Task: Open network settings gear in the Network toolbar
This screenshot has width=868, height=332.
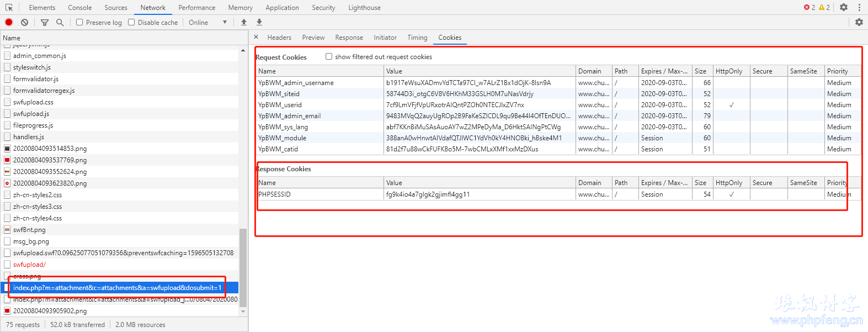Action: (859, 22)
